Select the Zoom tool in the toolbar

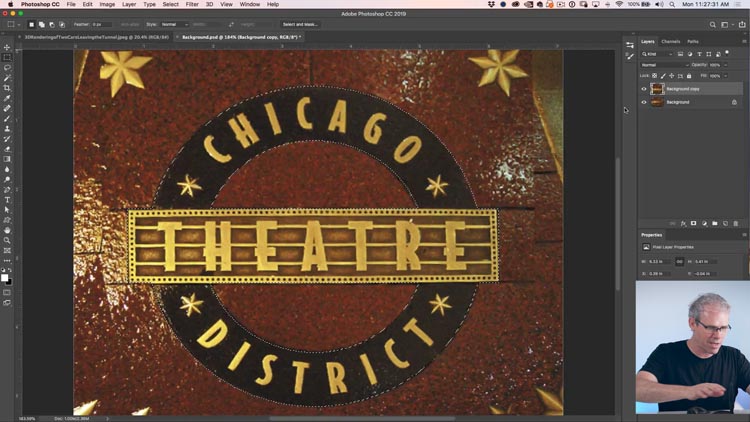(7, 240)
